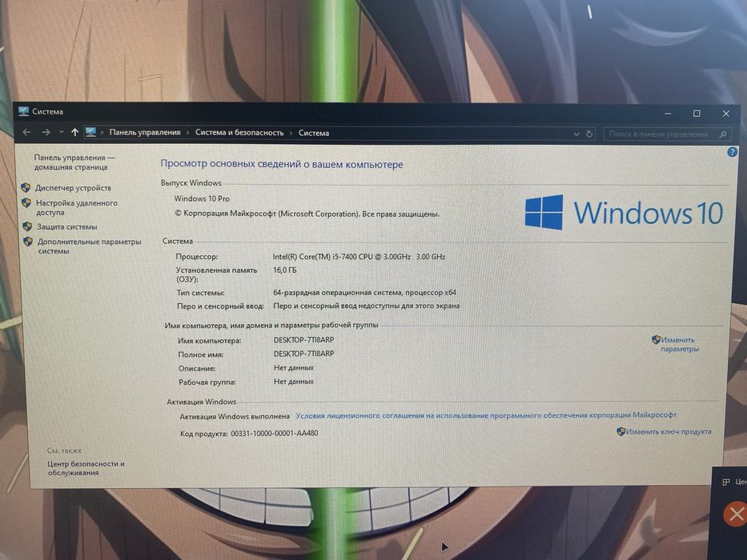The height and width of the screenshot is (560, 747).
Task: Open help with the blue question mark icon
Action: tap(733, 152)
